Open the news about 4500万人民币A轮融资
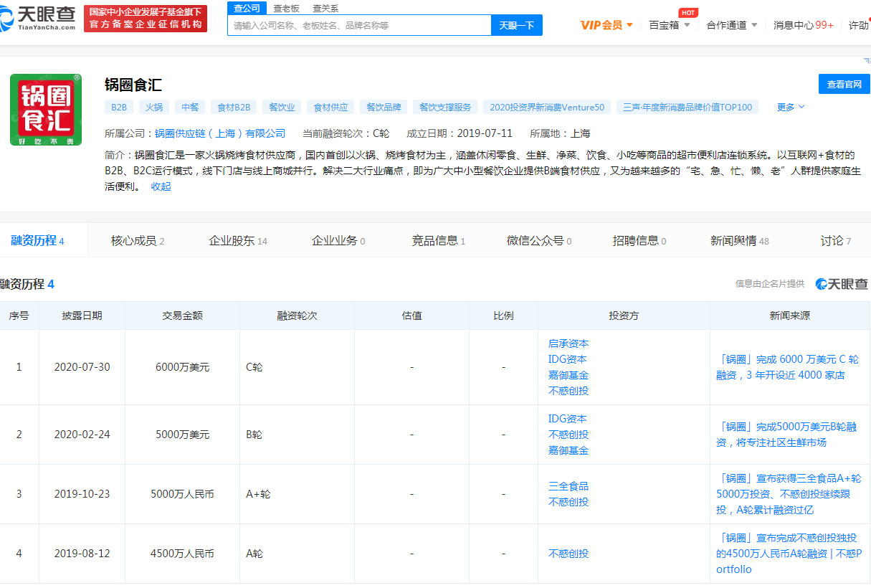Image resolution: width=871 pixels, height=588 pixels. point(789,554)
